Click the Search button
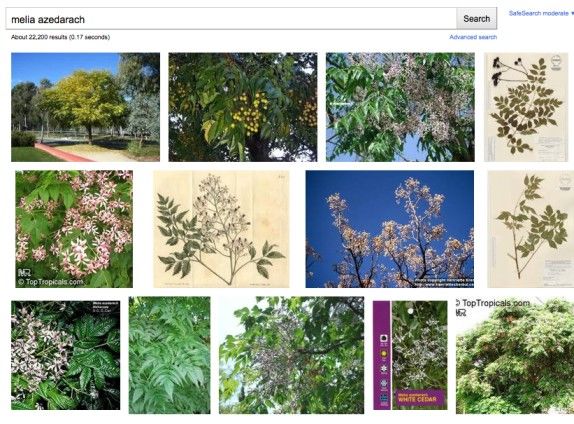 pyautogui.click(x=476, y=19)
